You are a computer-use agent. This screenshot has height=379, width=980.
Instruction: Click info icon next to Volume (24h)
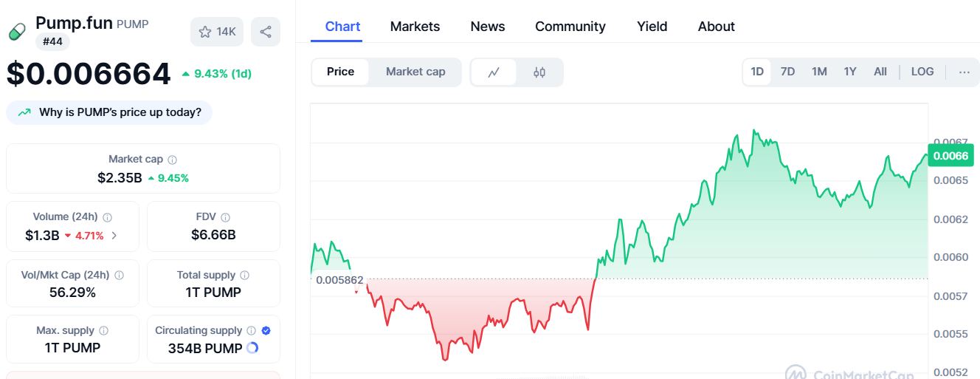[x=108, y=217]
